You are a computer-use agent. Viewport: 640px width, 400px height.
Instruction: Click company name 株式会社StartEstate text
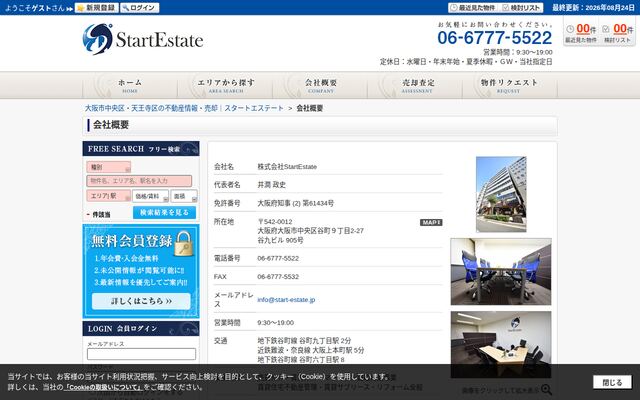point(287,167)
